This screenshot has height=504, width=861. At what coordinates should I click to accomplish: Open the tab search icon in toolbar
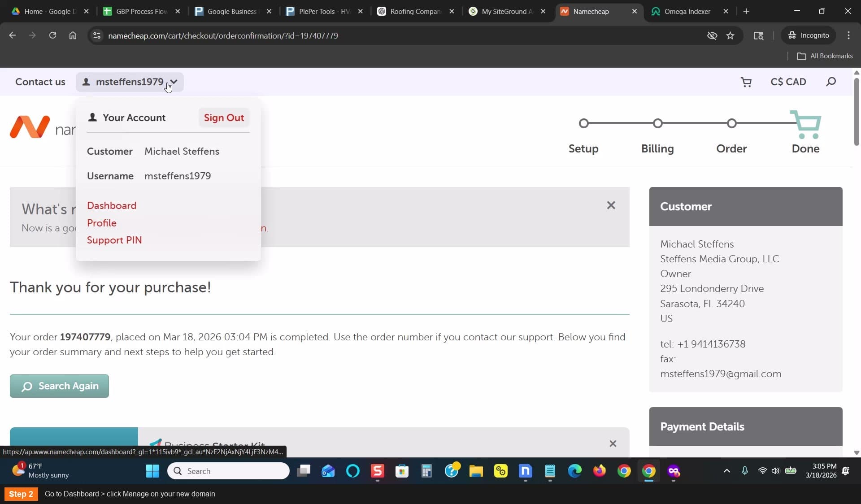(758, 35)
